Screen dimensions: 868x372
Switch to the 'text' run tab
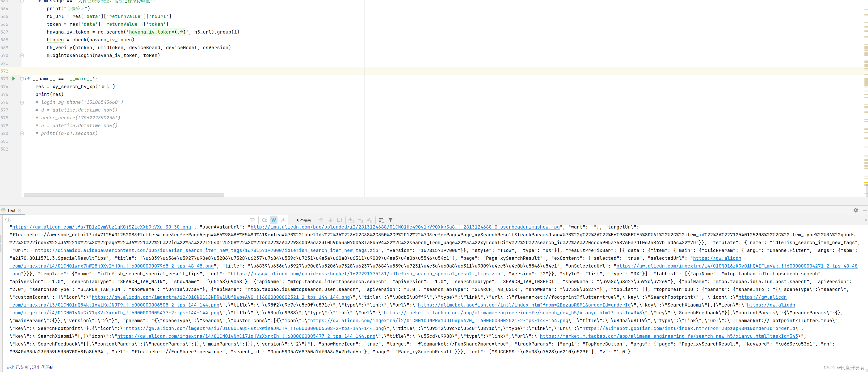(11, 210)
